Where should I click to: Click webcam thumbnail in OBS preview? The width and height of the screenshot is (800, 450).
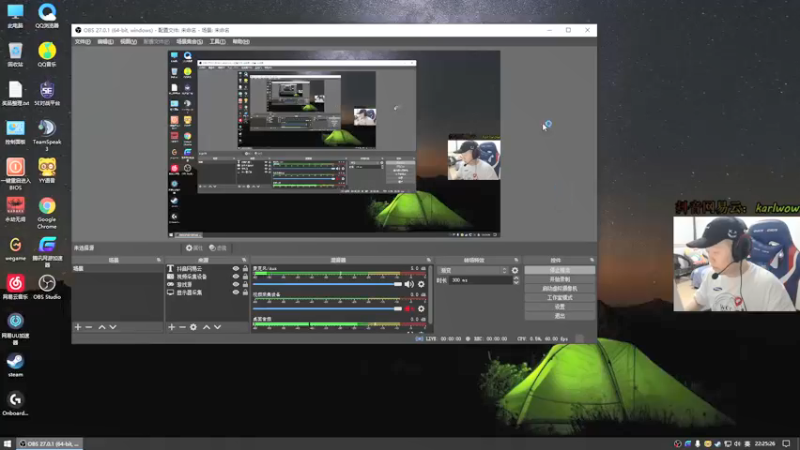(x=474, y=159)
